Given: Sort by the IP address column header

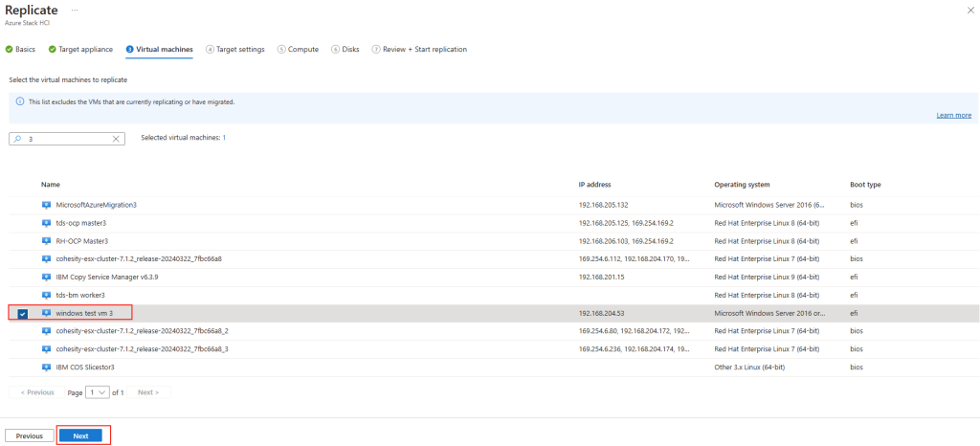Looking at the screenshot, I should [595, 185].
